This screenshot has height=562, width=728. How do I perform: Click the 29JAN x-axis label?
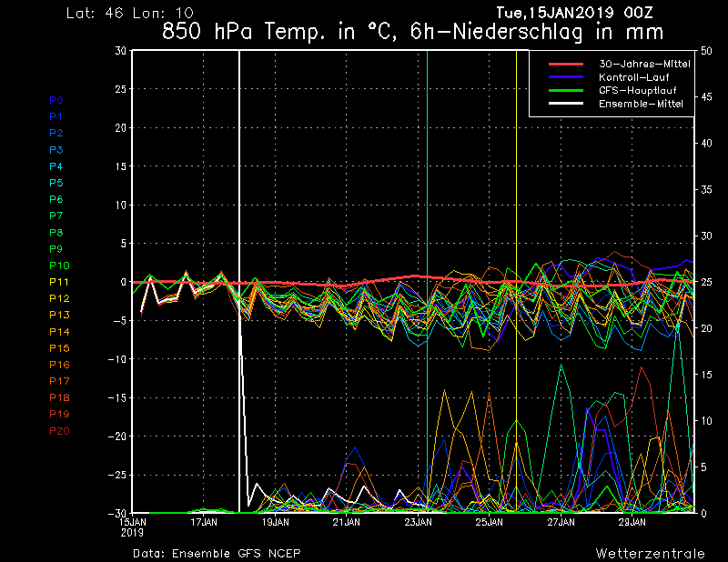(632, 523)
